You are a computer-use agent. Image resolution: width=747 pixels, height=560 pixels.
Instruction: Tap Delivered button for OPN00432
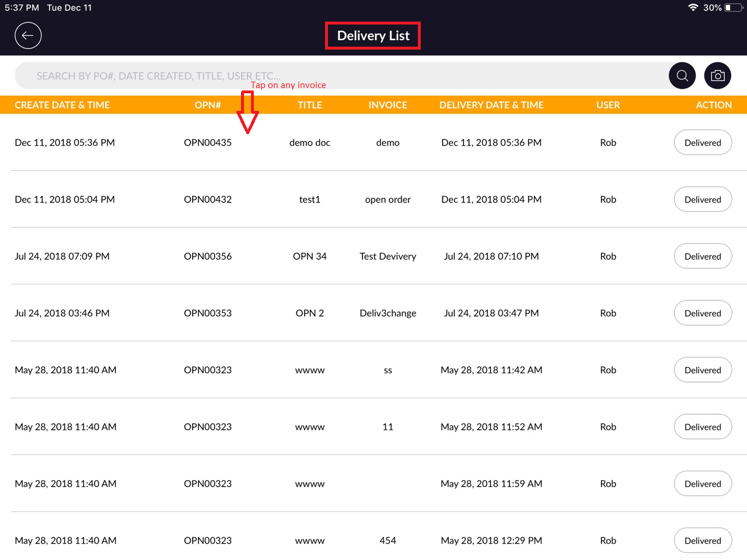(x=703, y=199)
